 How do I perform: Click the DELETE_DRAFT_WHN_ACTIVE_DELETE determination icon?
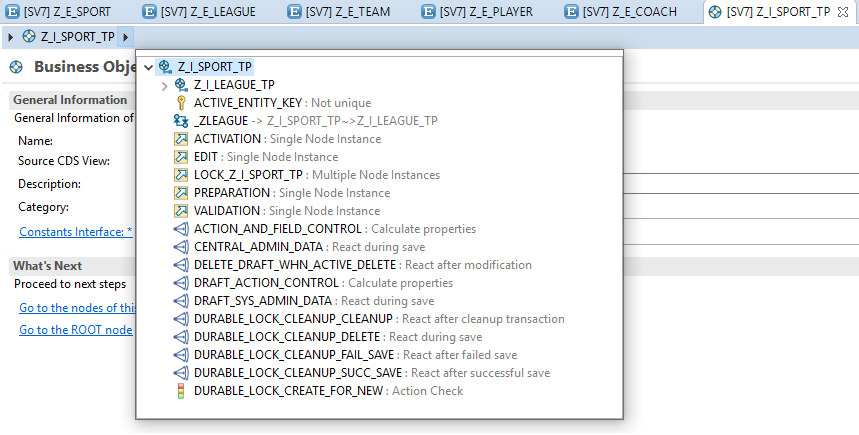click(181, 265)
